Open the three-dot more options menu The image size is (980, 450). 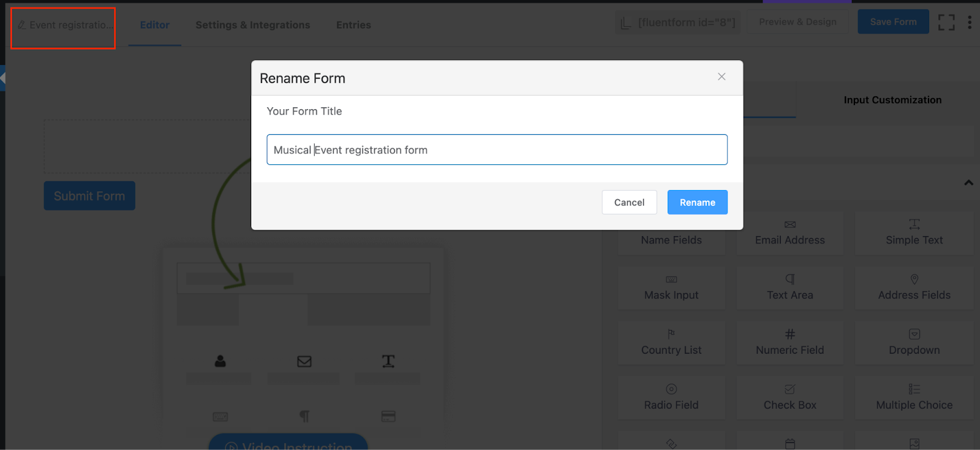969,23
